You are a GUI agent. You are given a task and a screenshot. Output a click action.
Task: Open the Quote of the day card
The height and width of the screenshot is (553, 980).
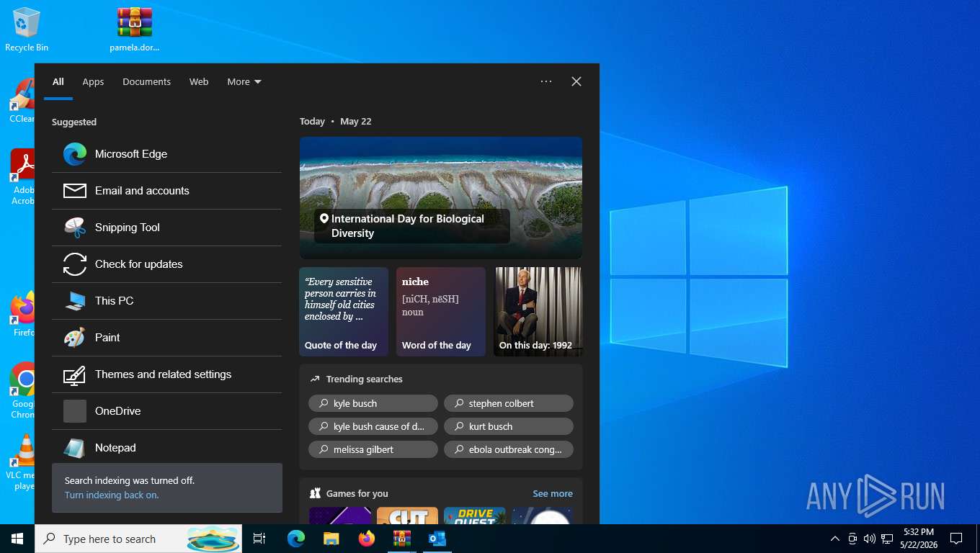click(344, 312)
